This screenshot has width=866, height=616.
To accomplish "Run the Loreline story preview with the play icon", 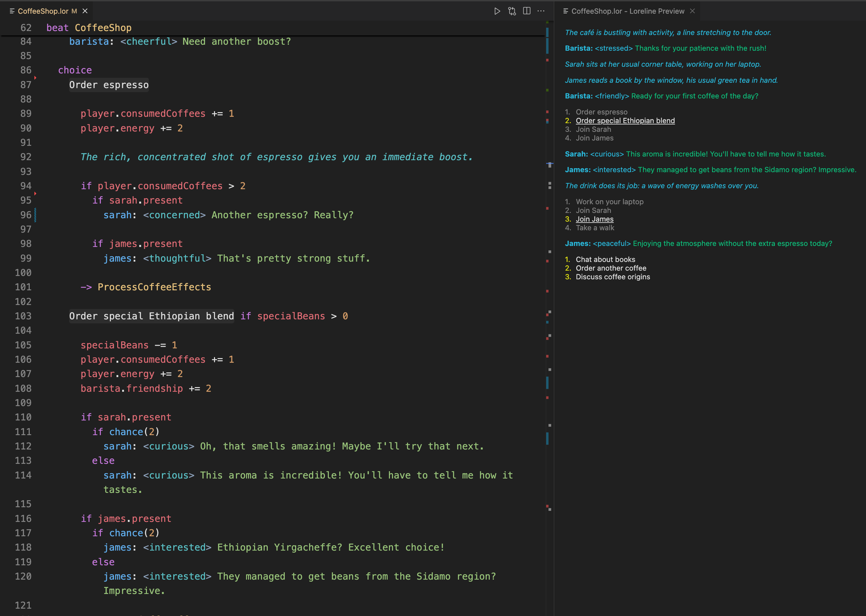I will pyautogui.click(x=497, y=11).
